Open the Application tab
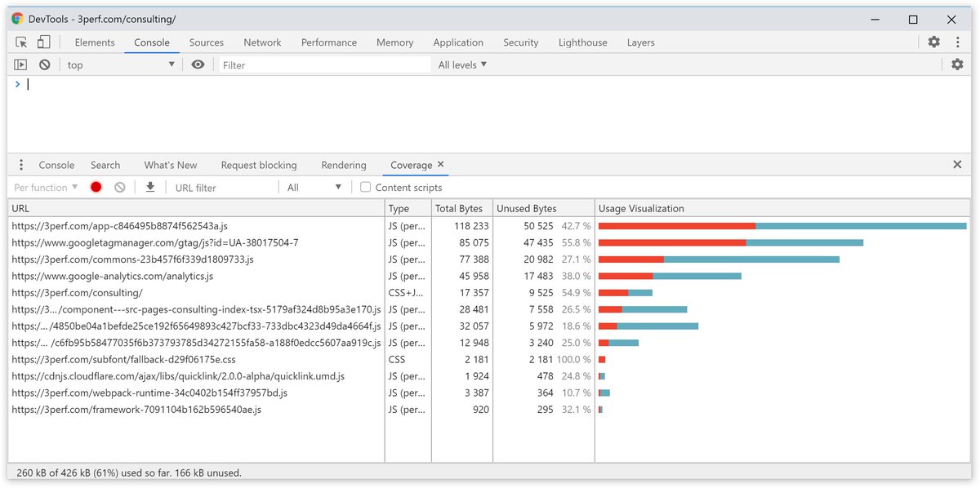The height and width of the screenshot is (488, 980). click(458, 42)
